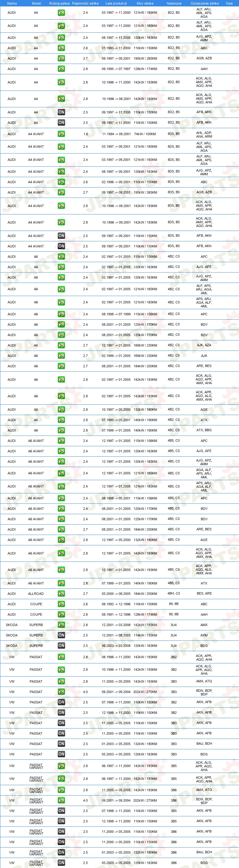Click petrol icon in Audi A6 2.8 AGE row
The image size is (239, 868).
61,410
